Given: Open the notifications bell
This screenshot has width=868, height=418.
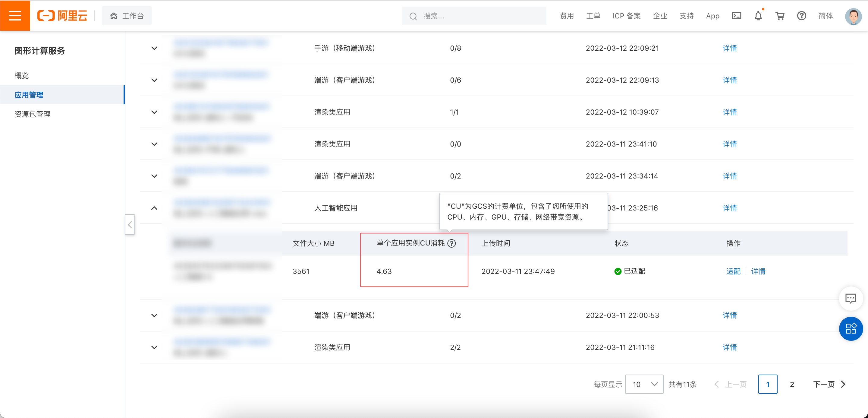Looking at the screenshot, I should pyautogui.click(x=758, y=16).
